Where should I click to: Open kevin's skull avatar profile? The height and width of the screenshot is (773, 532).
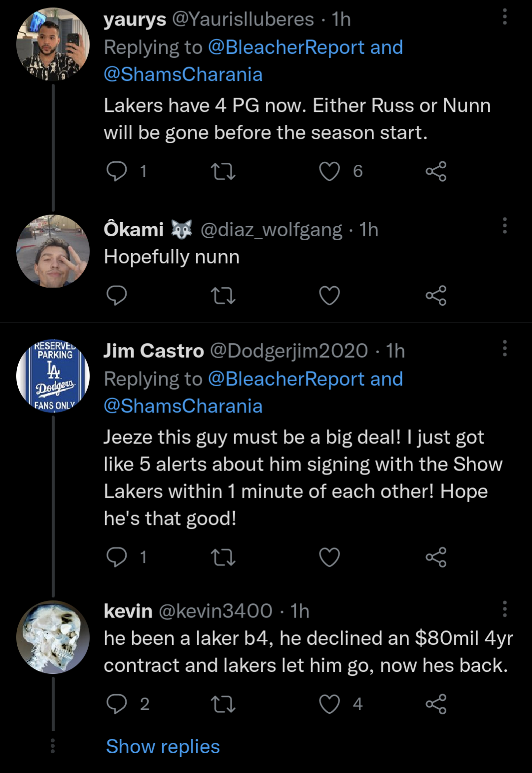point(53,637)
